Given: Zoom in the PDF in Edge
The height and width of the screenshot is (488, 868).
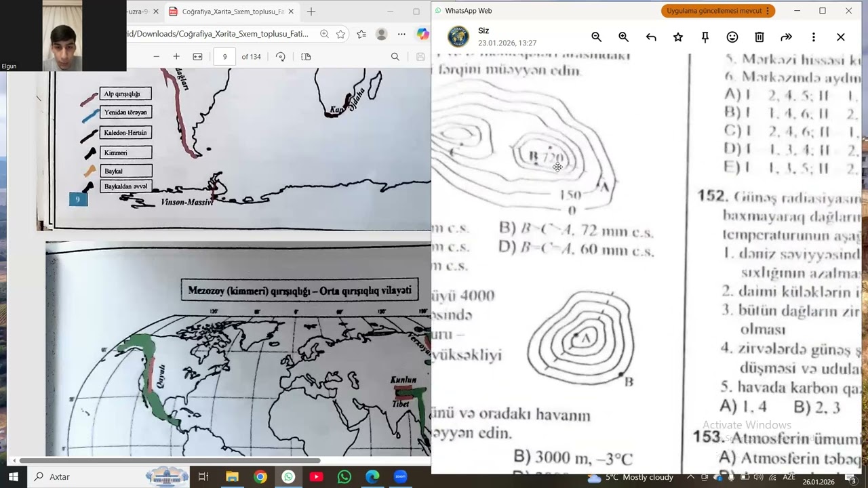Looking at the screenshot, I should point(176,57).
